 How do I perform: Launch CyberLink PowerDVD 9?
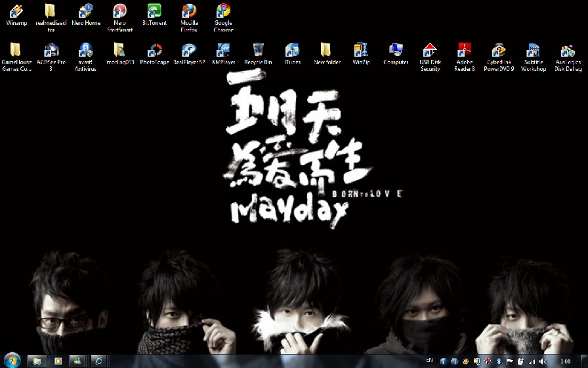[499, 57]
